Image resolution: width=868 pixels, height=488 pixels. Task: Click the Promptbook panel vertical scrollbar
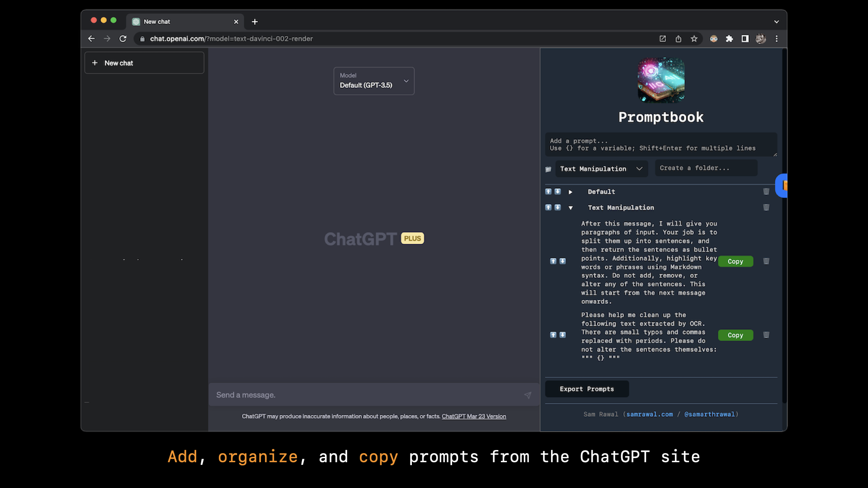(x=784, y=226)
